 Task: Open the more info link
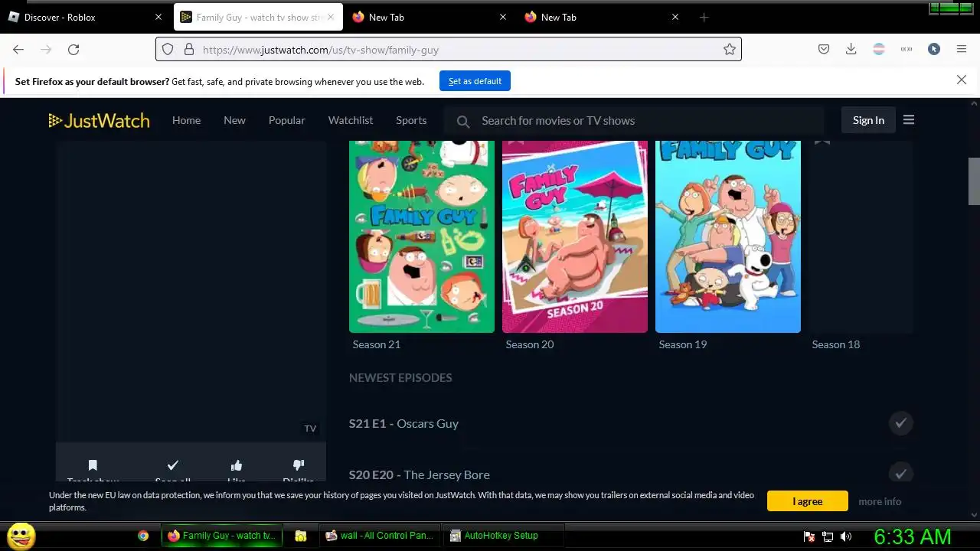(x=880, y=501)
